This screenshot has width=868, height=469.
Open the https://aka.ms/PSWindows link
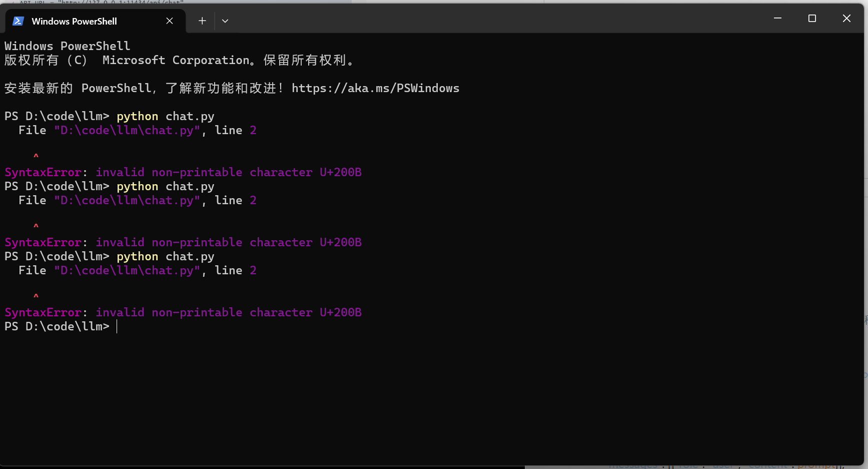click(375, 88)
